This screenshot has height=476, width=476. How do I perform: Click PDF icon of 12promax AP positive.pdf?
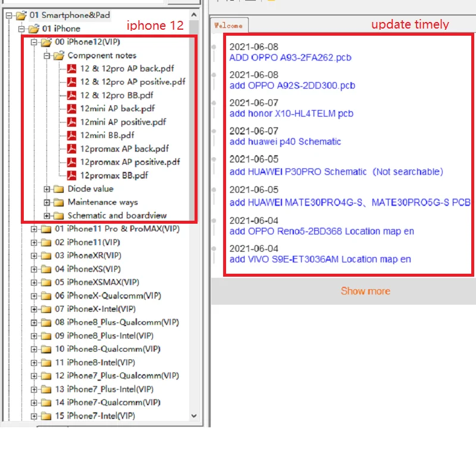(x=71, y=162)
